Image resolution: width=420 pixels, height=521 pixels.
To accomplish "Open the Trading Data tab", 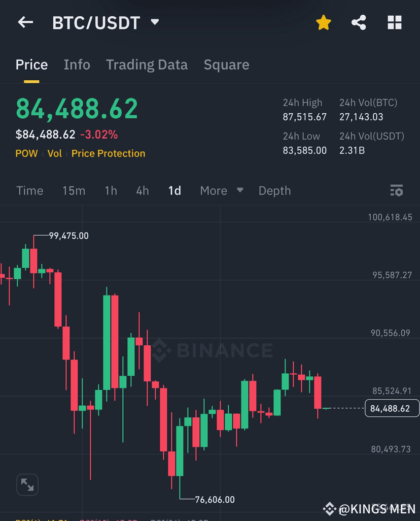I will click(x=147, y=64).
